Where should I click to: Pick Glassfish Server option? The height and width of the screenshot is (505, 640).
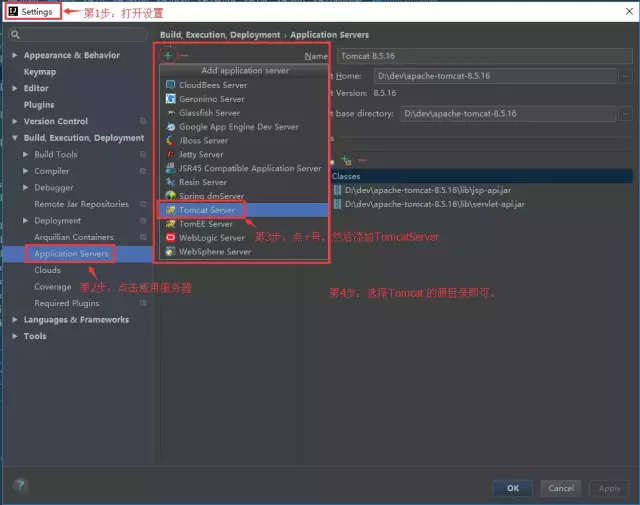pos(244,113)
